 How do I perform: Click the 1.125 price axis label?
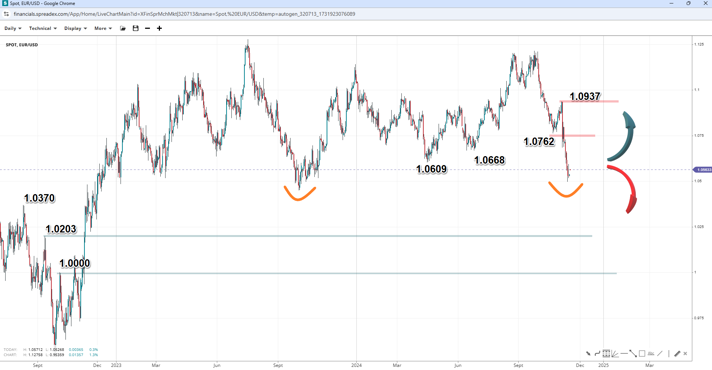pos(699,44)
